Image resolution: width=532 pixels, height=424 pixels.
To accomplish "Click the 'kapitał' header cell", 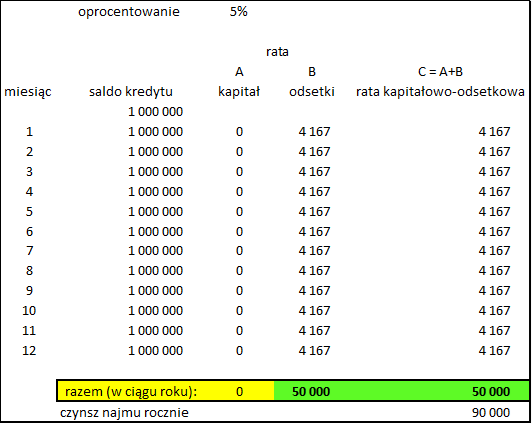I will click(239, 92).
